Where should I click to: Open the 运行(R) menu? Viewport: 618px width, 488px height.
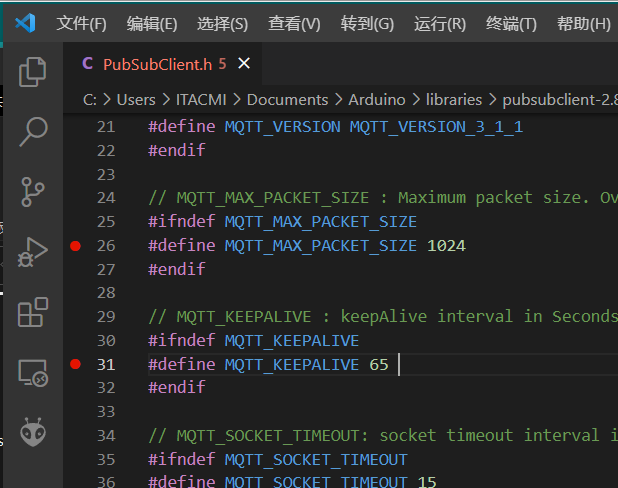(x=440, y=23)
